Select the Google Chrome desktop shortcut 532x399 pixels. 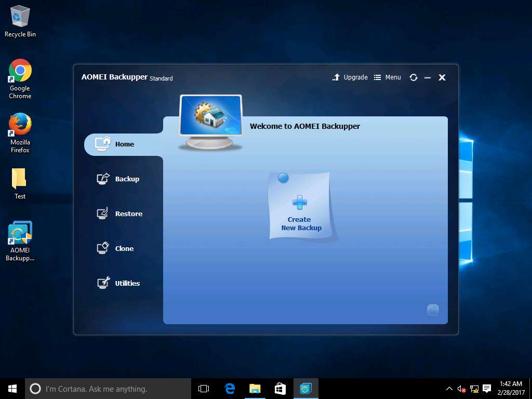[20, 79]
